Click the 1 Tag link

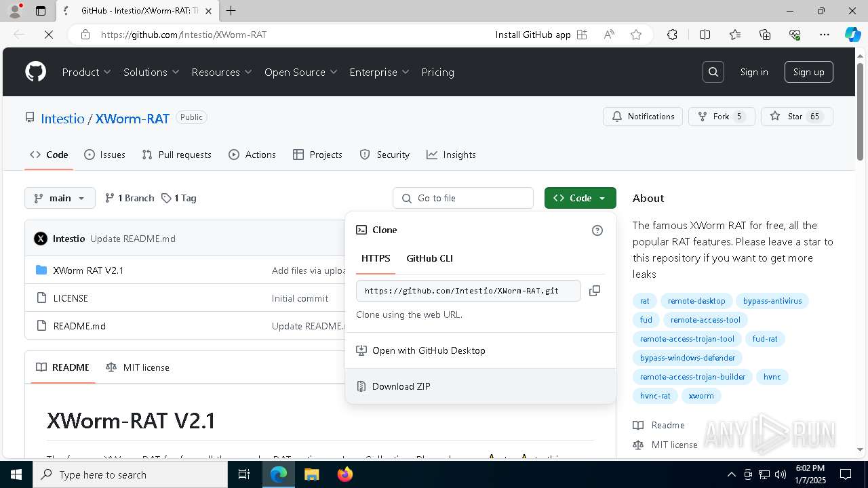179,198
